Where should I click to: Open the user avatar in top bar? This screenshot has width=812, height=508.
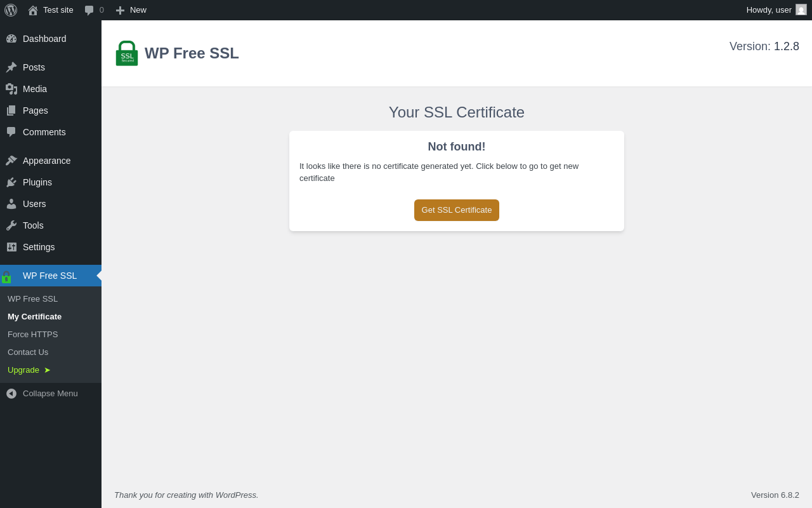pos(801,10)
